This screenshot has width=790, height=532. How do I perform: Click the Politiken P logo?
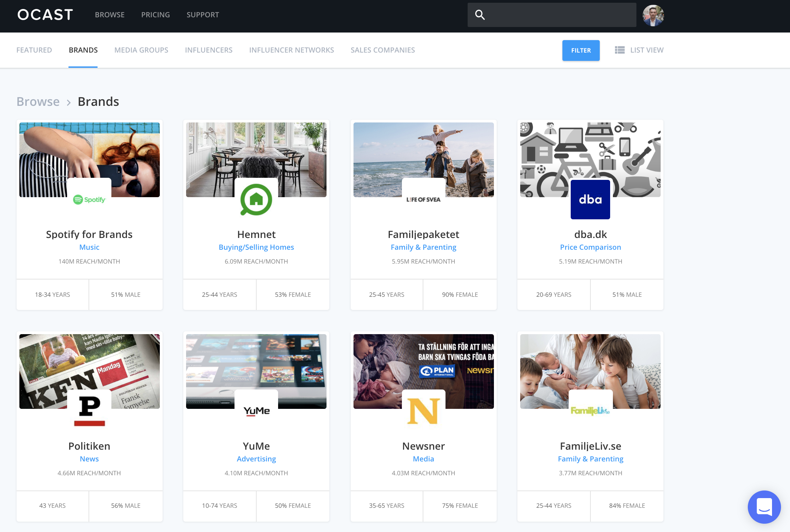(89, 411)
